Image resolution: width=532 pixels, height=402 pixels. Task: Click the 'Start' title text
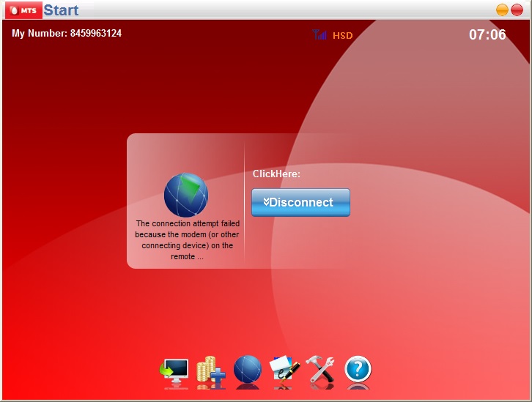(x=61, y=10)
